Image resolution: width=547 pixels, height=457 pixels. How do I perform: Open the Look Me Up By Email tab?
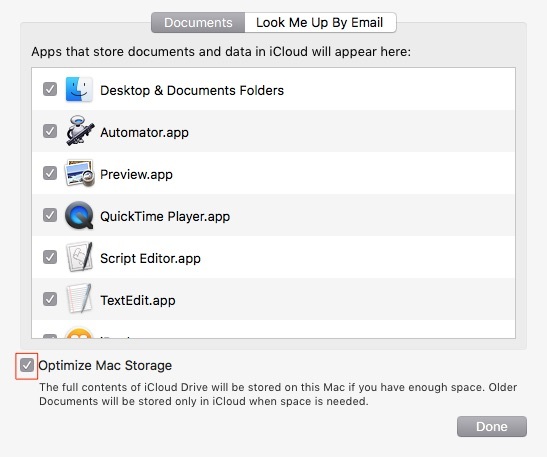pos(320,23)
